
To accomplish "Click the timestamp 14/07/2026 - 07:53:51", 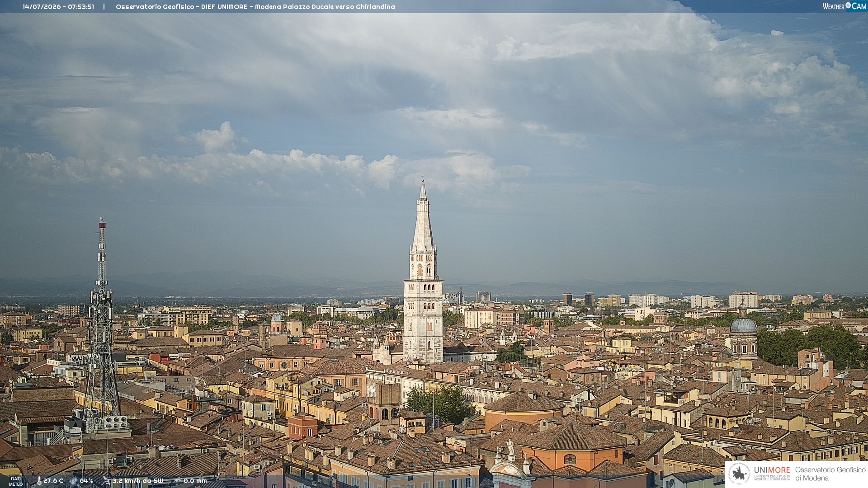I will [x=58, y=7].
